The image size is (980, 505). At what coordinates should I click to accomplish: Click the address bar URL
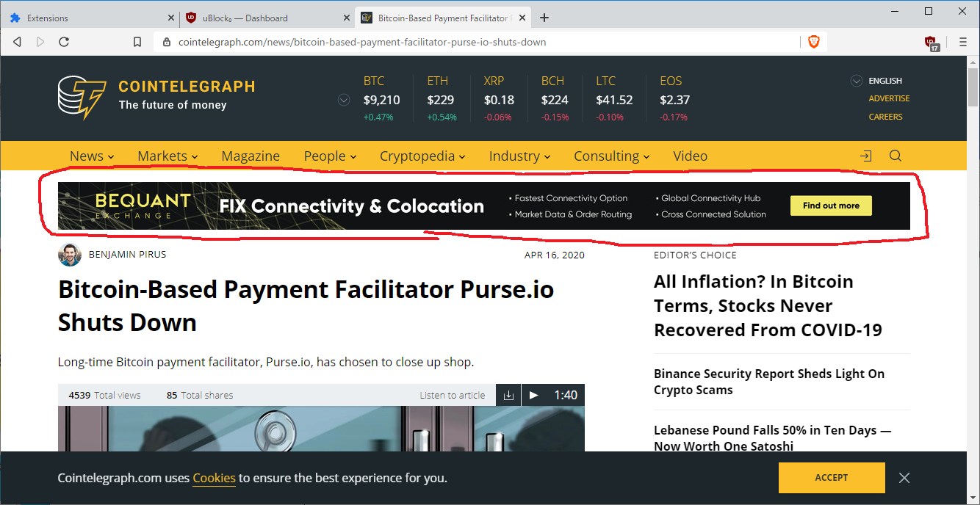coord(362,42)
